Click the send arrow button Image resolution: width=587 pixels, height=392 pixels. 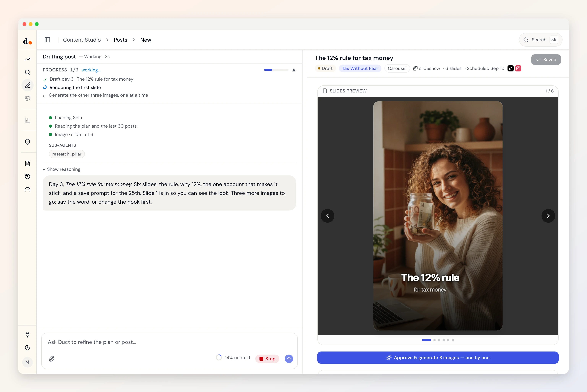289,359
